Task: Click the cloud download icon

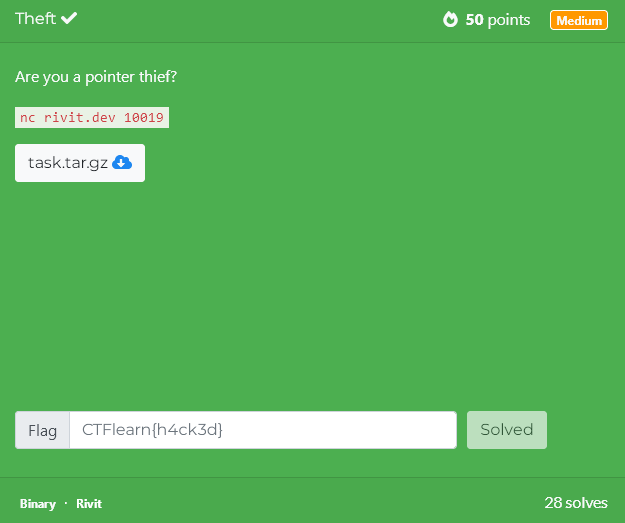Action: [x=122, y=163]
